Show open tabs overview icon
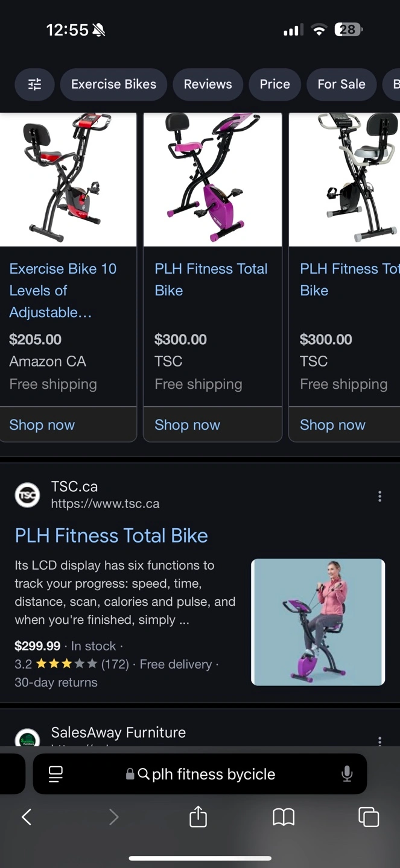400x868 pixels. coord(369,817)
